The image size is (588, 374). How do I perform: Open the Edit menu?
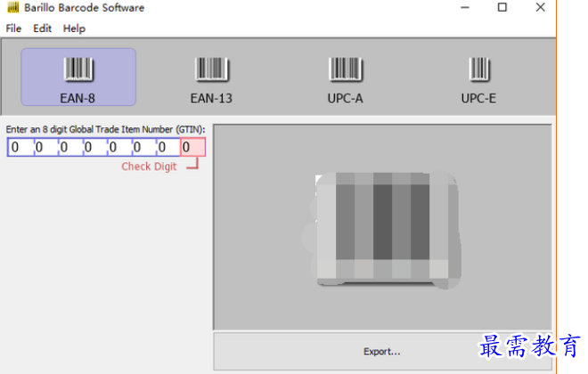42,28
